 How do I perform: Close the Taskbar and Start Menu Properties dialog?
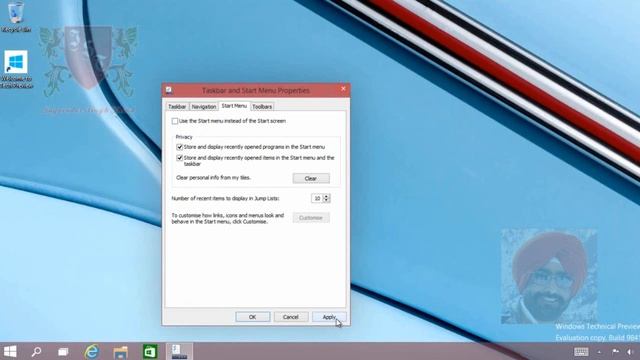pos(343,89)
